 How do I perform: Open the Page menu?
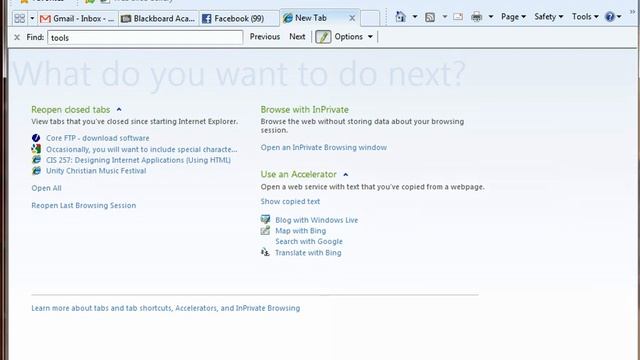click(513, 17)
